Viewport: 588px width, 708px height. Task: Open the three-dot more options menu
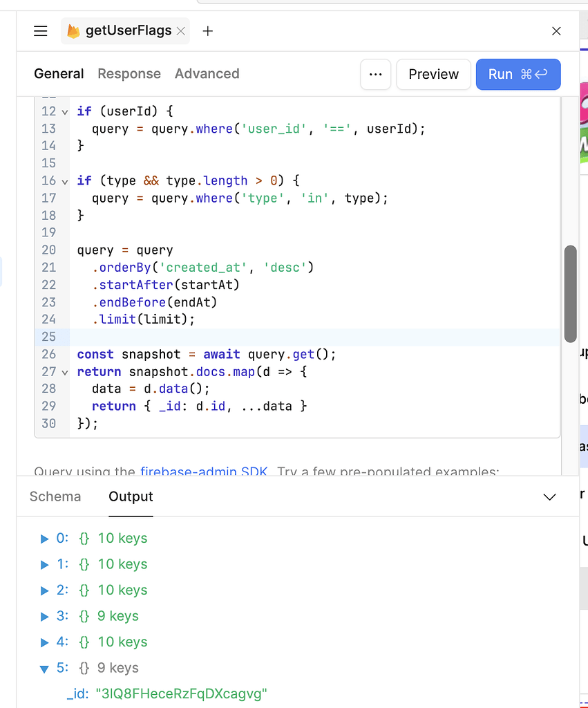[x=375, y=75]
